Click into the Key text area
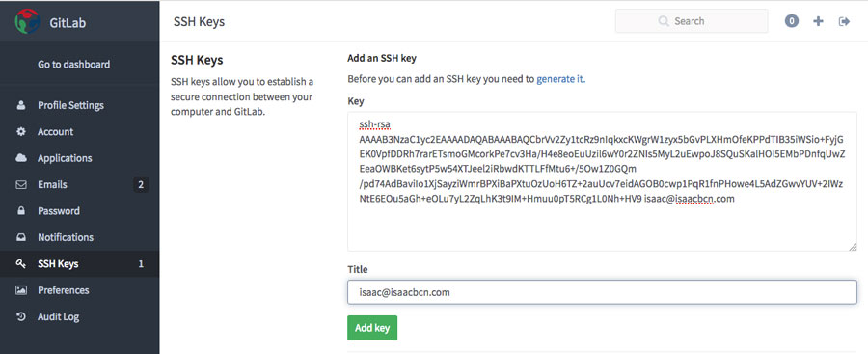Viewport: 868px width, 354px height. tap(602, 181)
